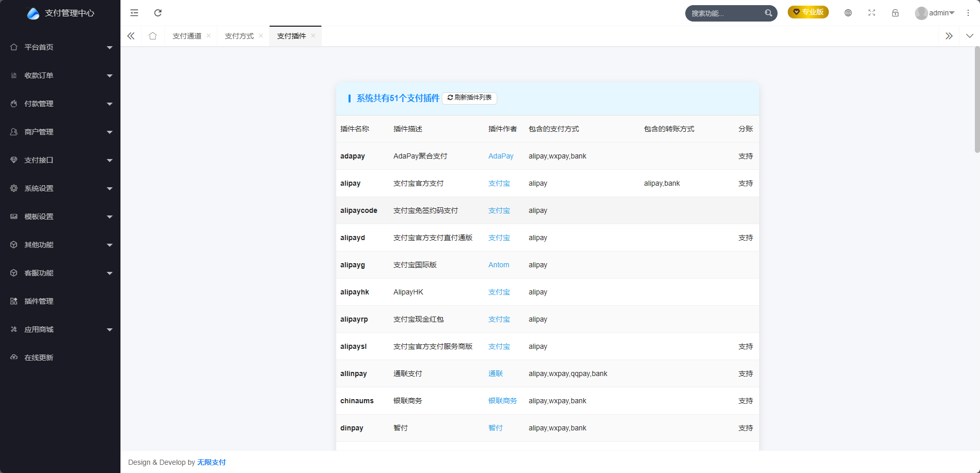This screenshot has height=473, width=980.
Task: Click the 包含的支付方式 column header
Action: pos(554,129)
